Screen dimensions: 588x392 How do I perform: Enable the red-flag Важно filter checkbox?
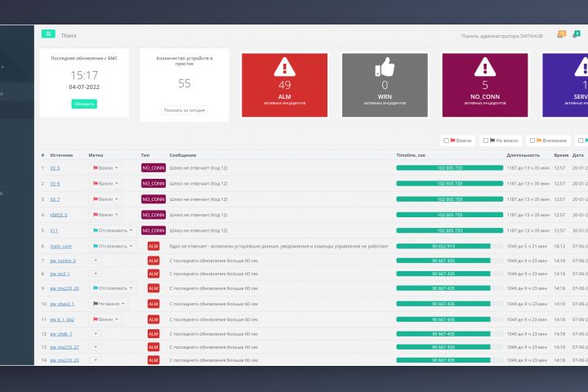click(x=446, y=140)
